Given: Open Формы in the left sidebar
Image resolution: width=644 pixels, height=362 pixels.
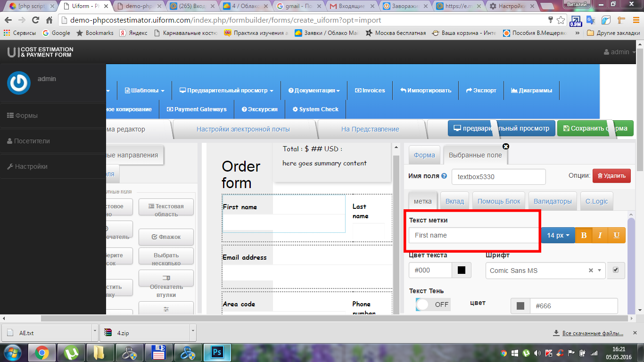Looking at the screenshot, I should point(53,115).
